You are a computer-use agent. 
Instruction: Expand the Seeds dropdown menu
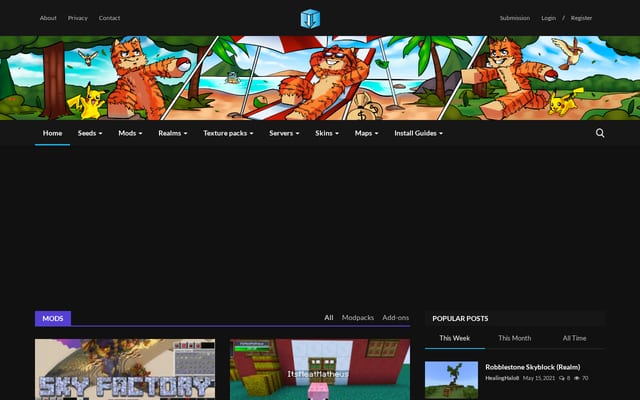pos(90,133)
